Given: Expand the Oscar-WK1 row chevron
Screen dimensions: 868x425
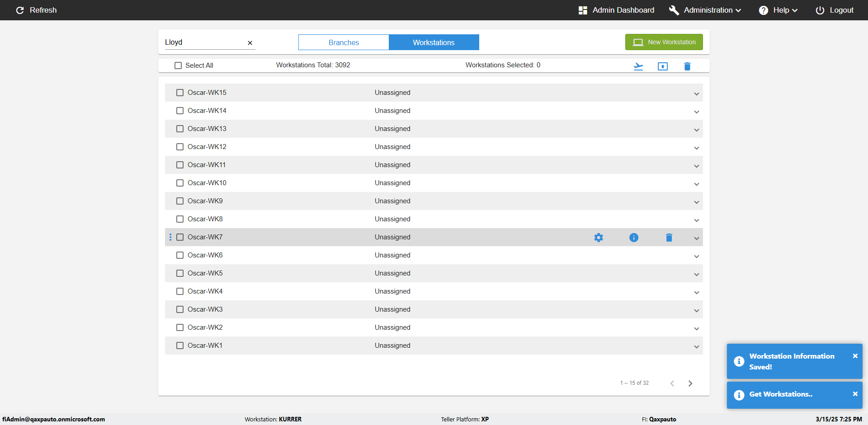Looking at the screenshot, I should 697,347.
